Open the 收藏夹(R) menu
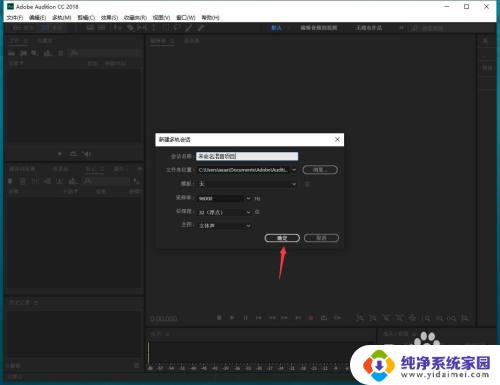 pyautogui.click(x=135, y=17)
